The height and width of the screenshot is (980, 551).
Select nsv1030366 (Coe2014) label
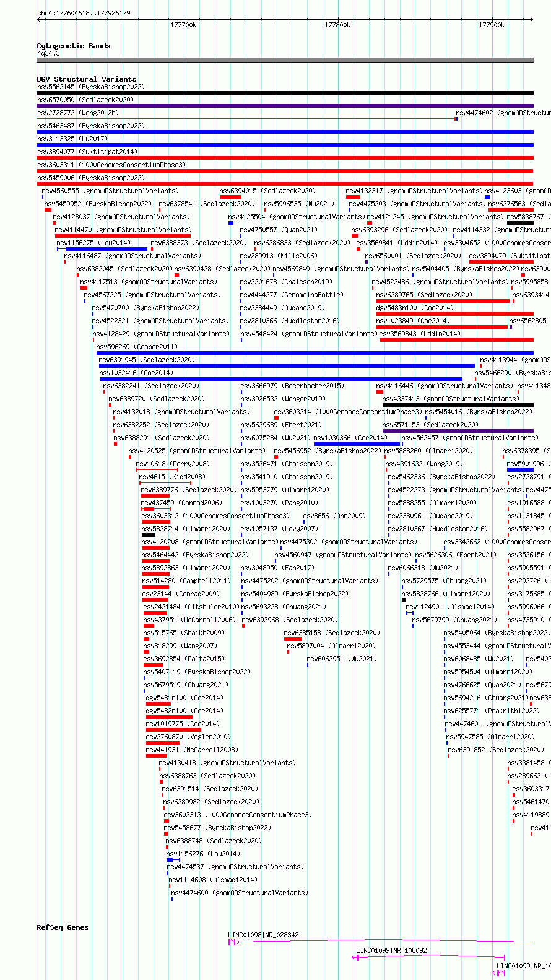[350, 438]
